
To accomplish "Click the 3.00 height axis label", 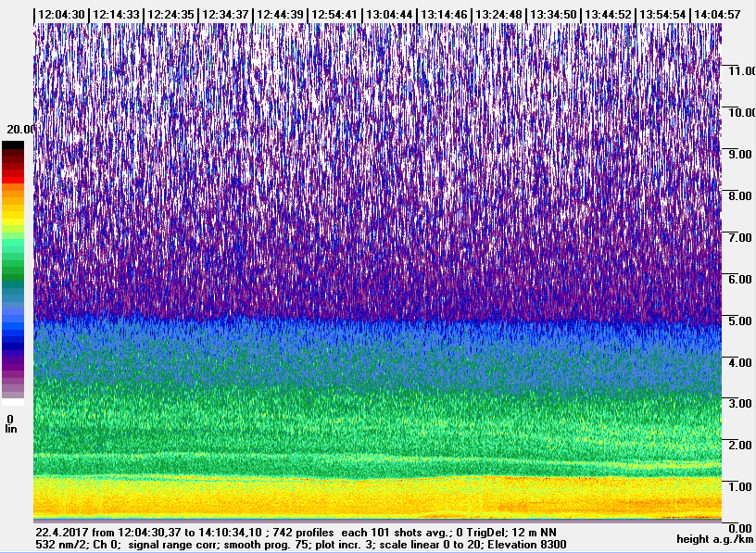I will (x=738, y=404).
